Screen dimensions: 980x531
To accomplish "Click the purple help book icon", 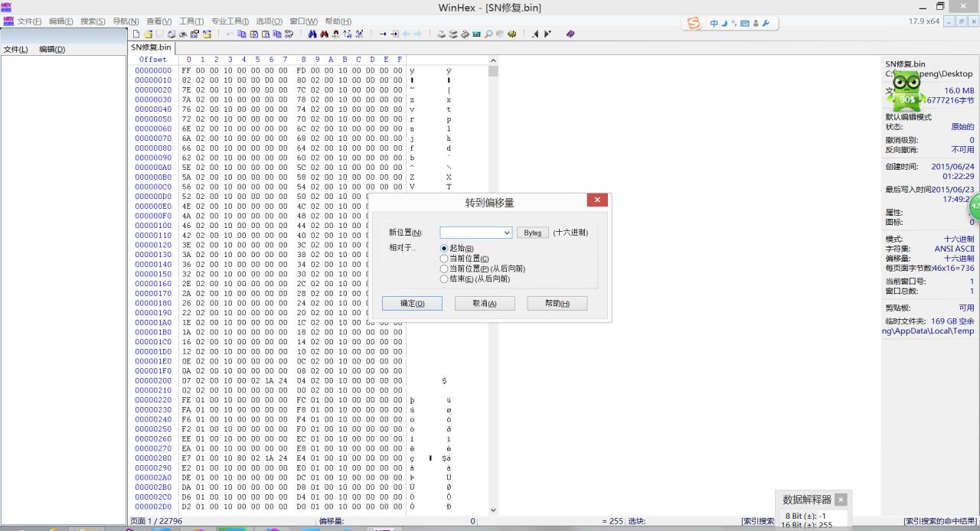I will click(570, 34).
